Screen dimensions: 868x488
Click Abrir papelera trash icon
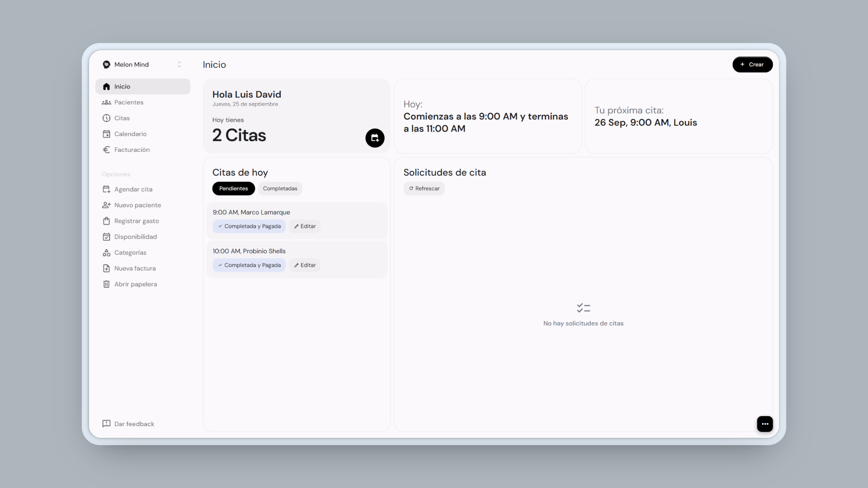(x=107, y=284)
